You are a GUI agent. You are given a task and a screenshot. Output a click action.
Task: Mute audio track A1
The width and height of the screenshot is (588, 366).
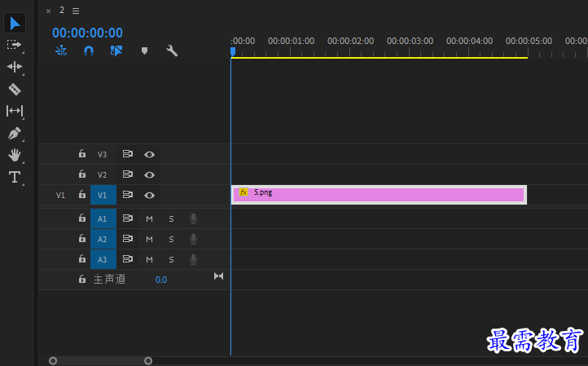(x=149, y=218)
